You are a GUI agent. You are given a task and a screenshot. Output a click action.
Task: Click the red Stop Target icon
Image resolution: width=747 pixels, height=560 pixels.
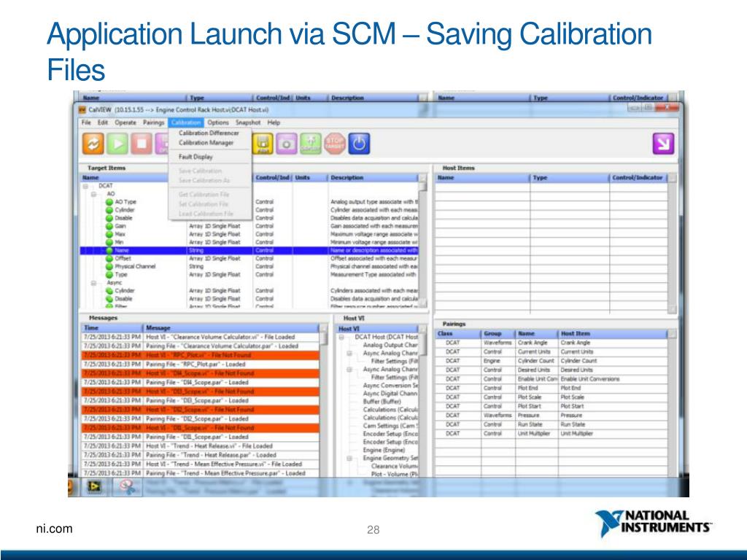coord(334,144)
